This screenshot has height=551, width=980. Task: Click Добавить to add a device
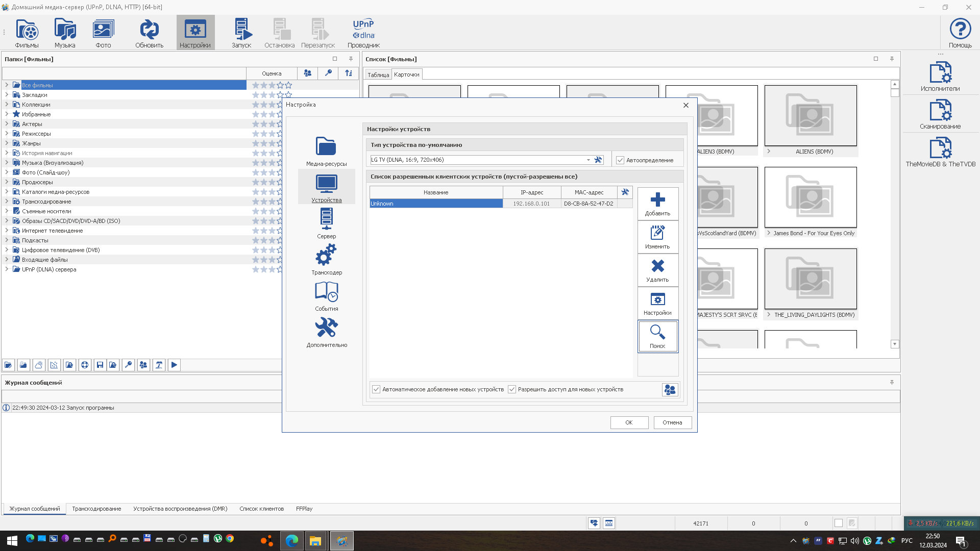pyautogui.click(x=657, y=204)
